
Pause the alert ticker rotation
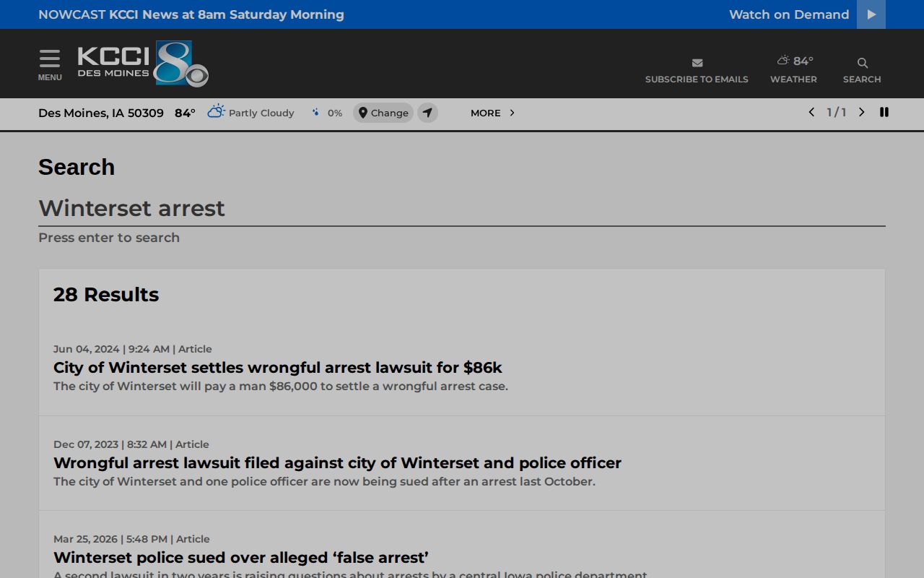point(884,112)
